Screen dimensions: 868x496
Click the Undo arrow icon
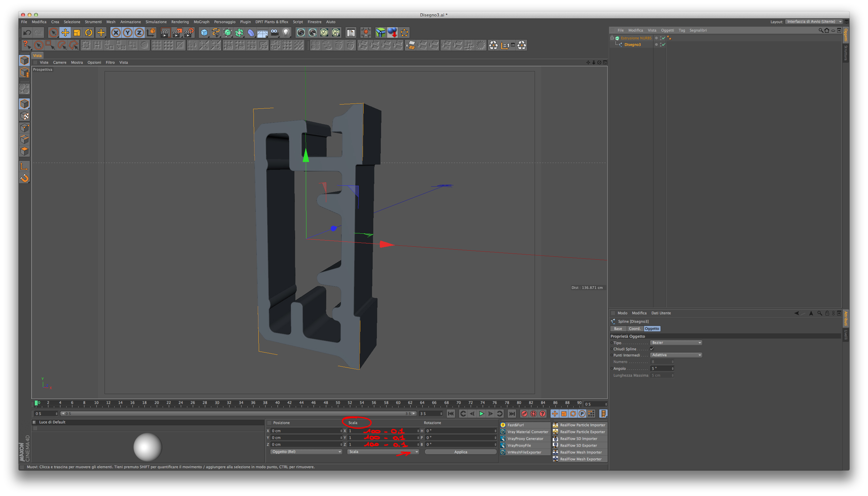(x=27, y=33)
